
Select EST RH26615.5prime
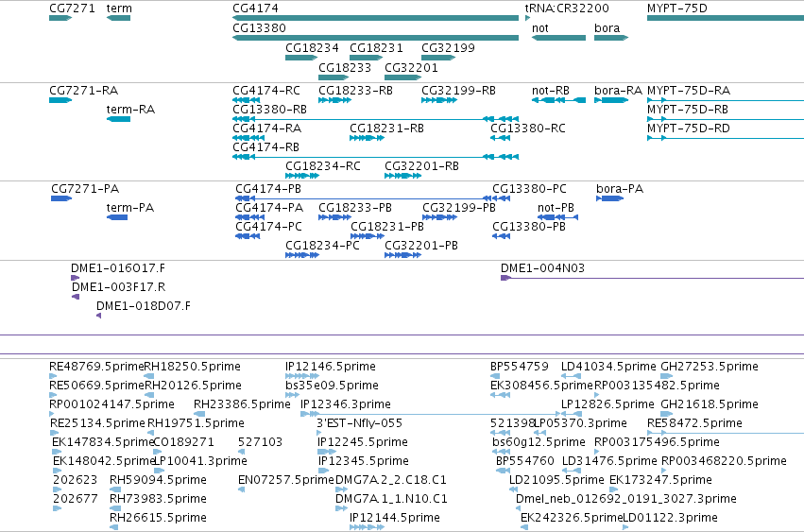(x=113, y=527)
